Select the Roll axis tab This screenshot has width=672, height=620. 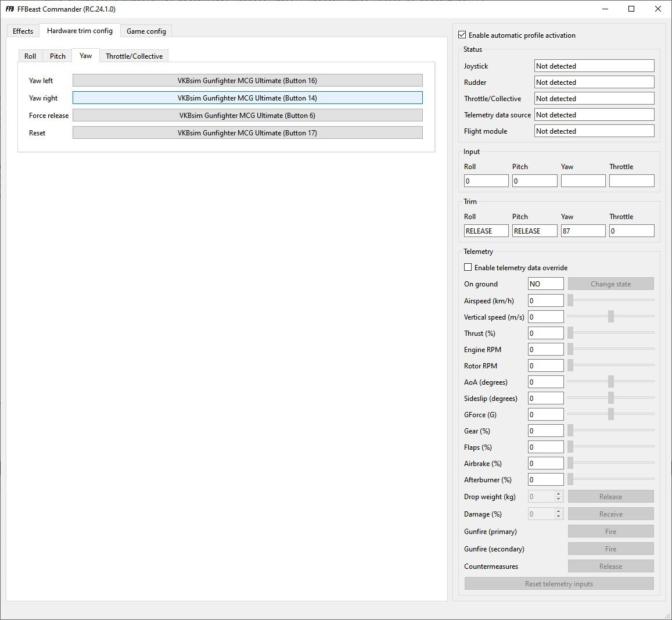click(x=30, y=56)
